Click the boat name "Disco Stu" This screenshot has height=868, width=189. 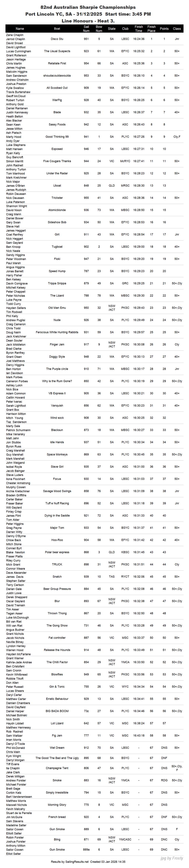click(x=57, y=39)
